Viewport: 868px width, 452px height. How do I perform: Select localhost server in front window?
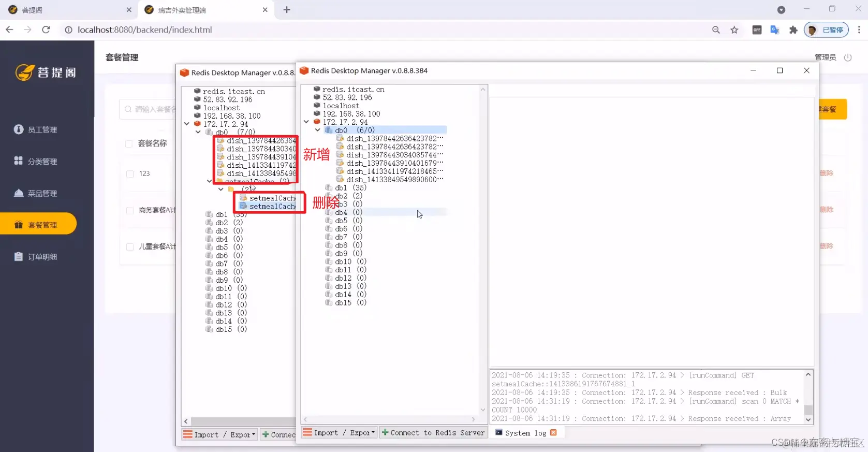341,106
